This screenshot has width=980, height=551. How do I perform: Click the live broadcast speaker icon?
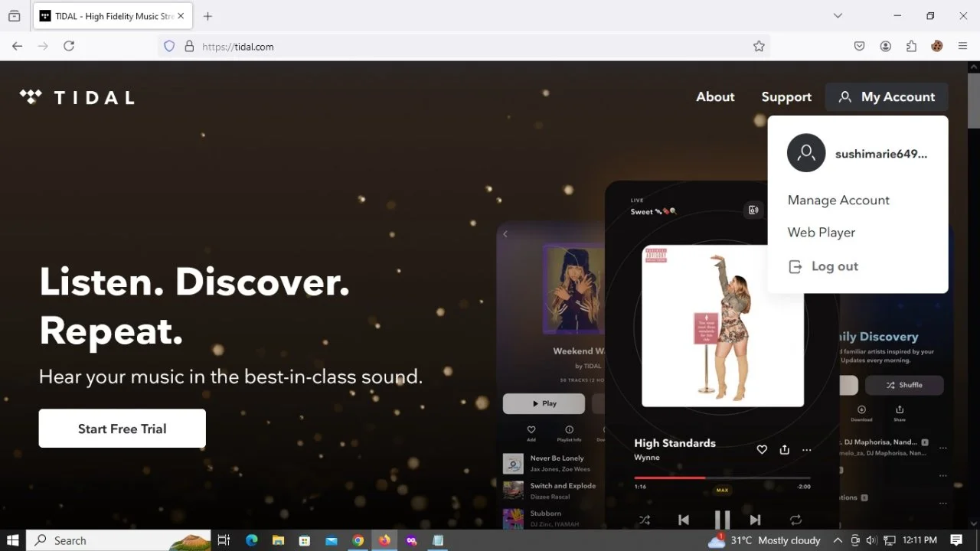pyautogui.click(x=753, y=210)
